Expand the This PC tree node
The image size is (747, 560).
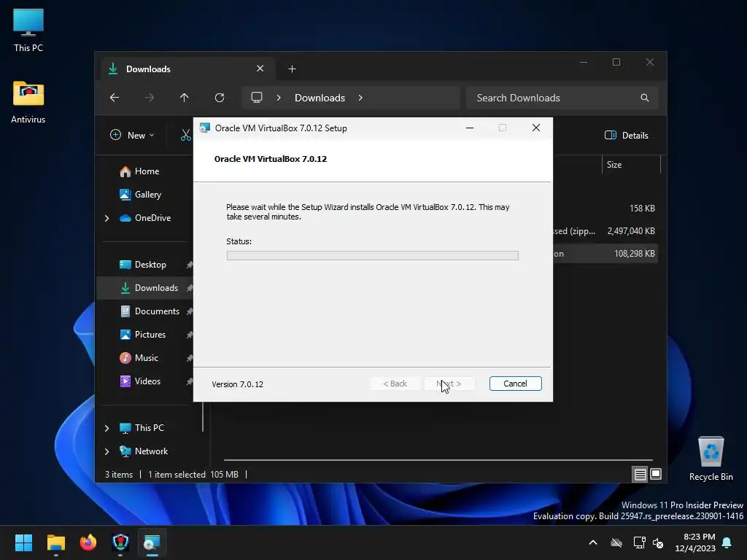click(107, 427)
